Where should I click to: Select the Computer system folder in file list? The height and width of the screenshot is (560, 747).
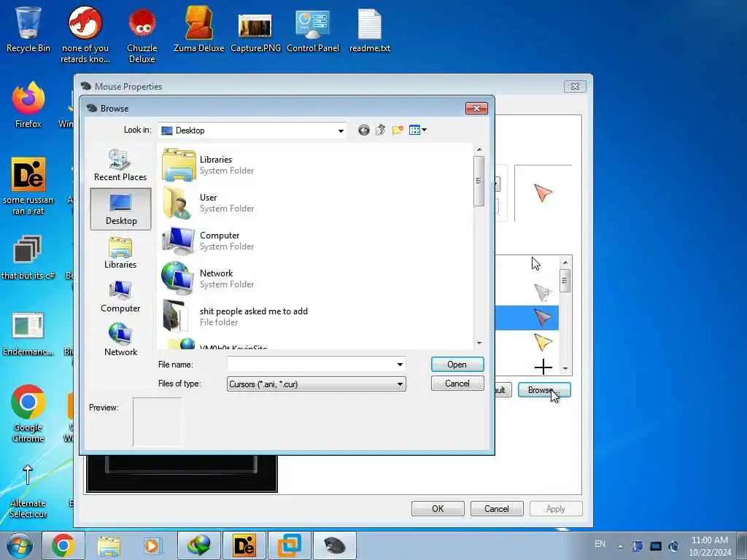coord(209,241)
